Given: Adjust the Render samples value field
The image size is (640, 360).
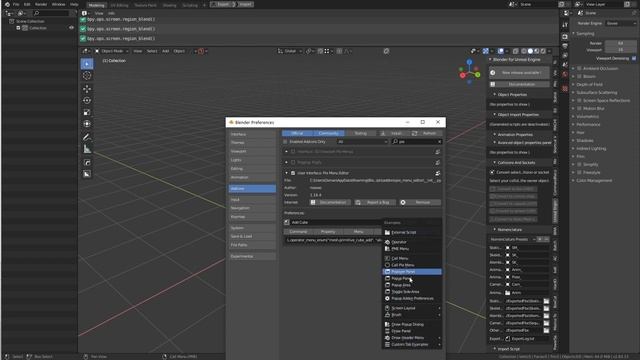Looking at the screenshot, I should (620, 43).
